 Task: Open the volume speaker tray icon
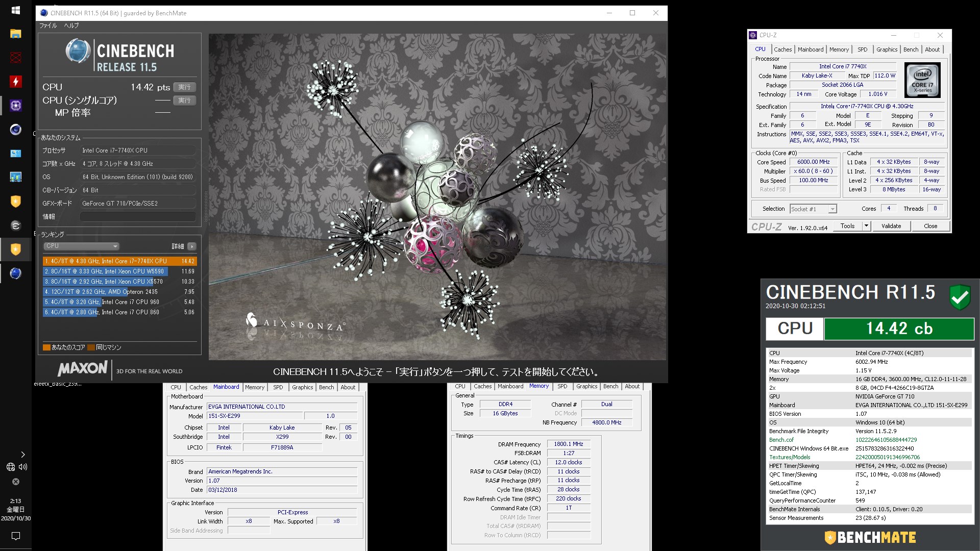23,467
